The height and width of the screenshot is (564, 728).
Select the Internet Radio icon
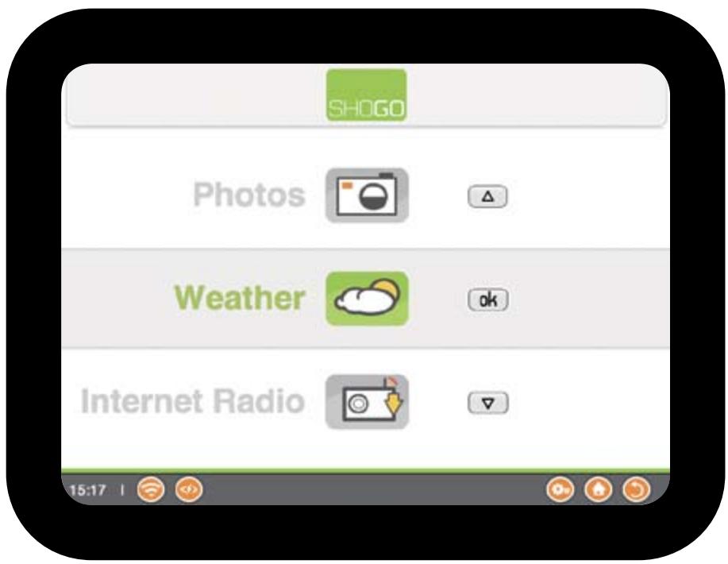(367, 402)
